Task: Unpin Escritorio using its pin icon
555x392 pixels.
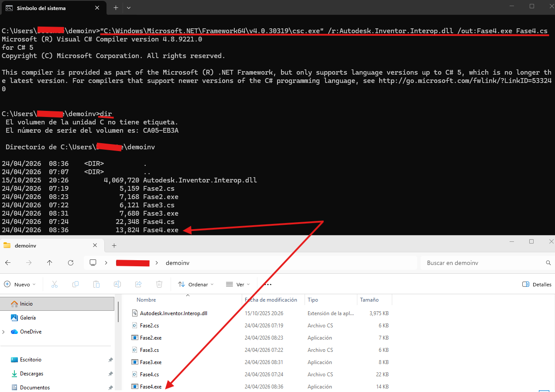Action: (x=110, y=360)
